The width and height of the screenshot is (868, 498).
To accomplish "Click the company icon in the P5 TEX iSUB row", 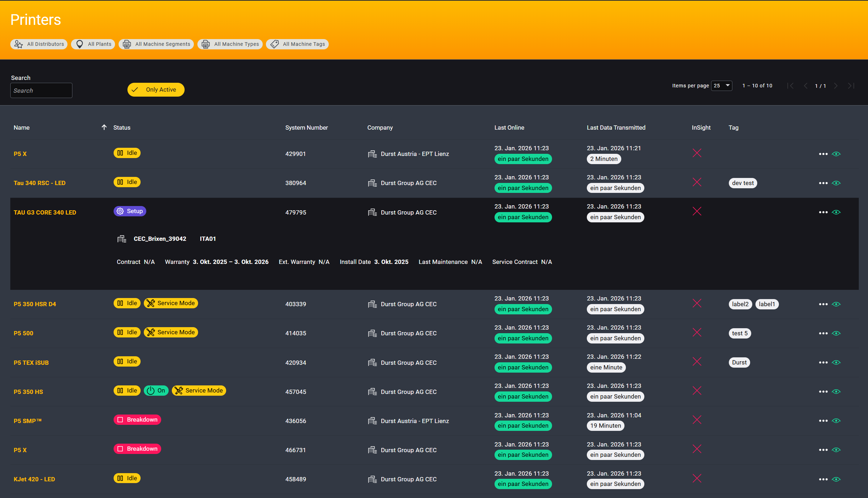I will [x=372, y=363].
